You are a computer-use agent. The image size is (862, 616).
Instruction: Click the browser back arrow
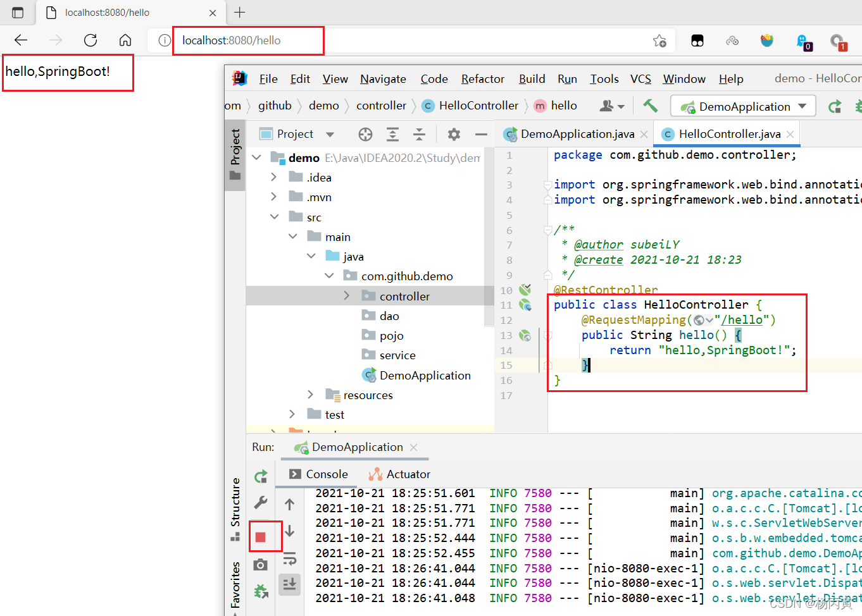coord(21,40)
